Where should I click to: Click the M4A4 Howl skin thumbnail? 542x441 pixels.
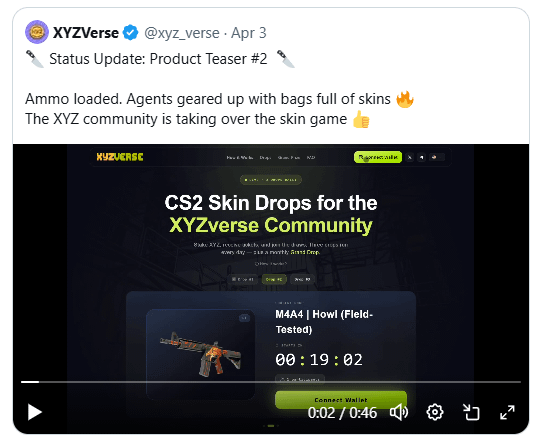tap(201, 354)
